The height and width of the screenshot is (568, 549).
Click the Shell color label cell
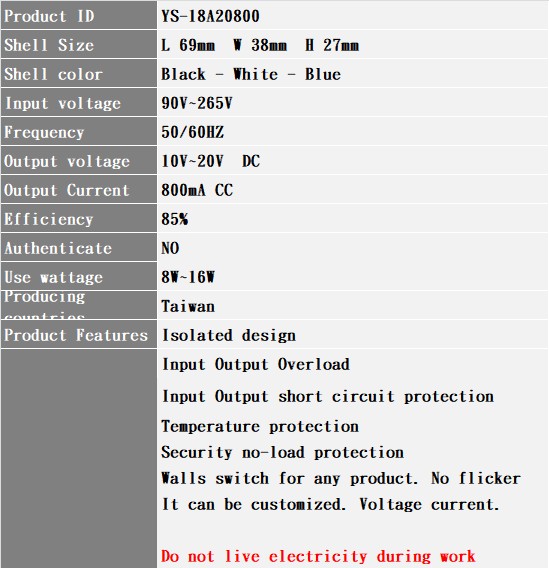click(x=79, y=73)
